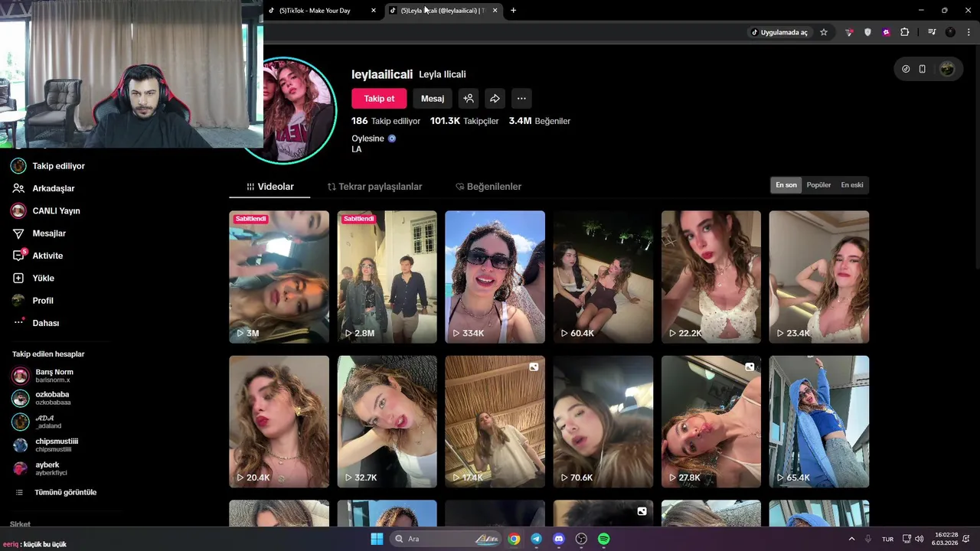Switch to TikTok - Make Your Day browser tab
Viewport: 980px width, 551px height.
322,10
